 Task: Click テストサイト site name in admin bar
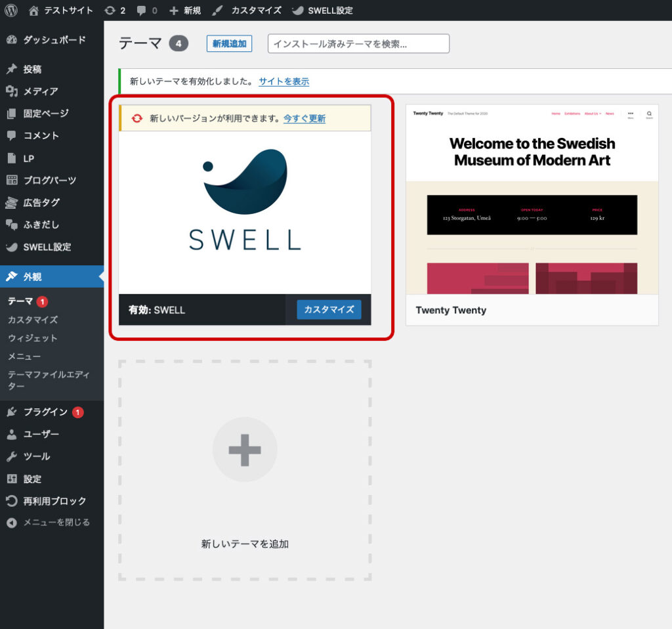tap(68, 11)
